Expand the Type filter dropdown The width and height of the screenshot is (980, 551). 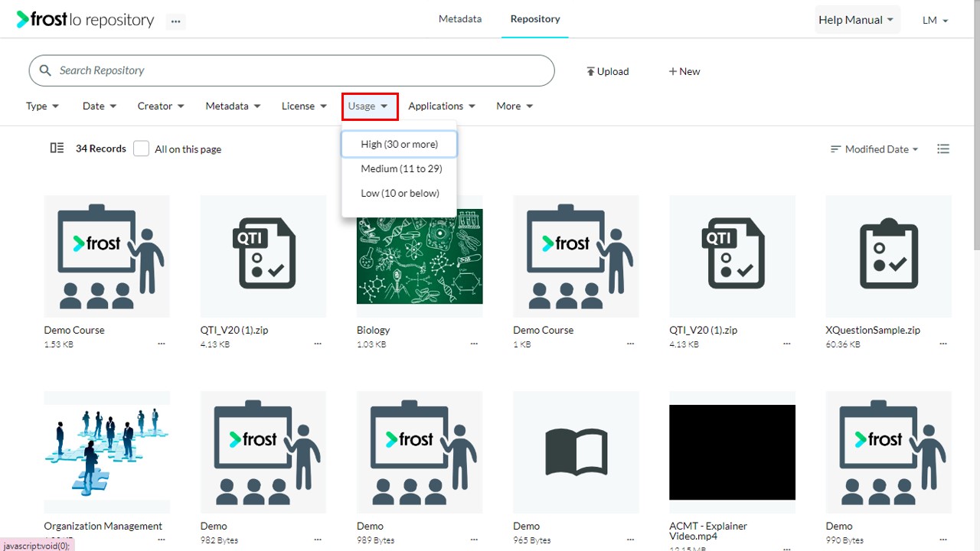[x=42, y=106]
